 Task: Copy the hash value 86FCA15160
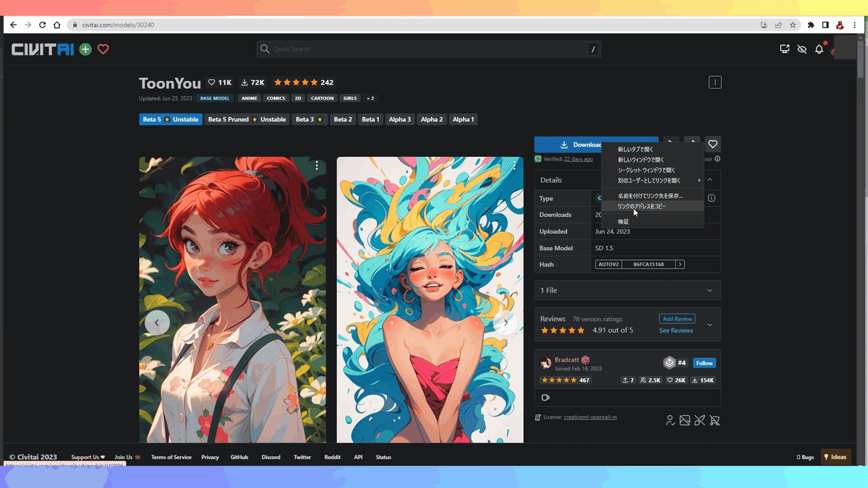pos(649,265)
